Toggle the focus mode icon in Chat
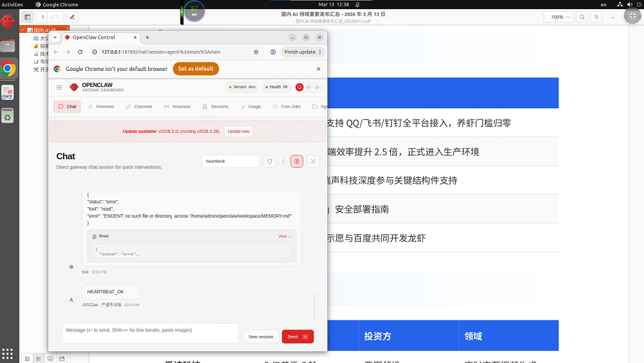This screenshot has width=644, height=363. [314, 161]
